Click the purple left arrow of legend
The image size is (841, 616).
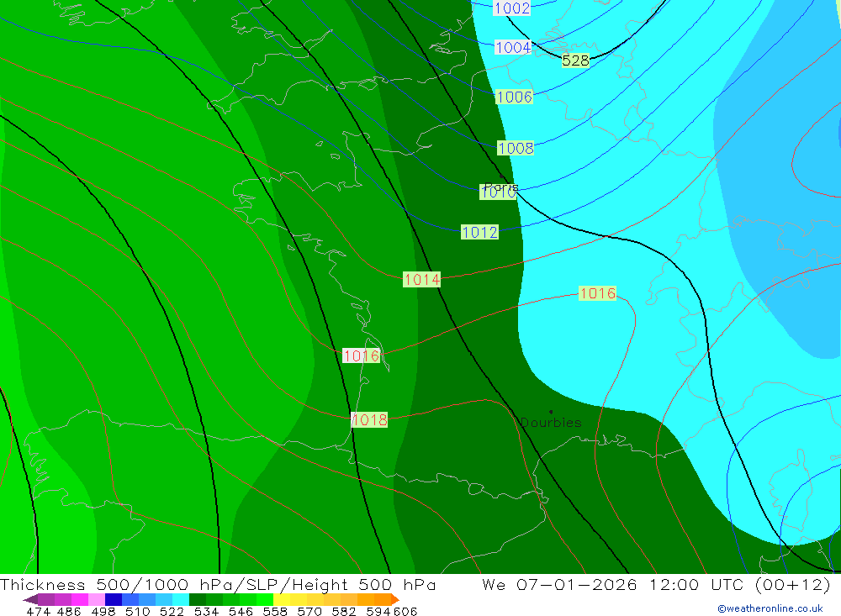[x=30, y=600]
